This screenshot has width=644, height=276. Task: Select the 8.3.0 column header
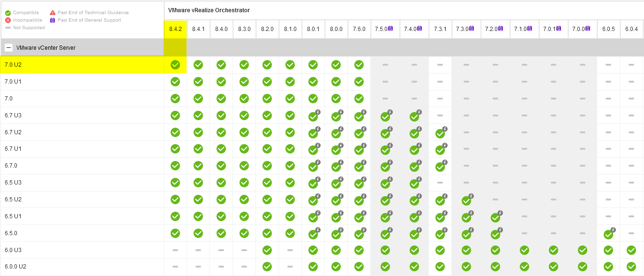point(244,29)
